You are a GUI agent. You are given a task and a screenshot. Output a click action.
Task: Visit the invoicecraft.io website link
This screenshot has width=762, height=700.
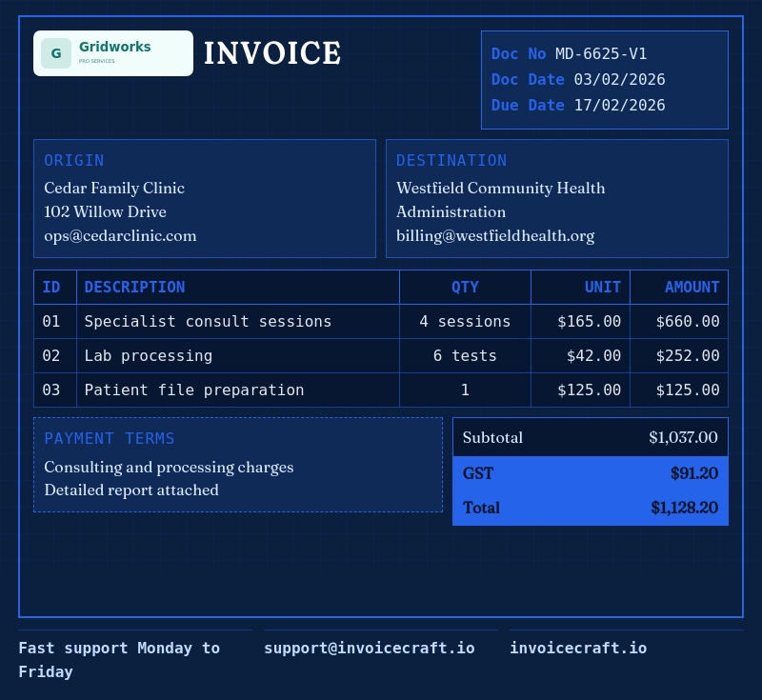[578, 648]
